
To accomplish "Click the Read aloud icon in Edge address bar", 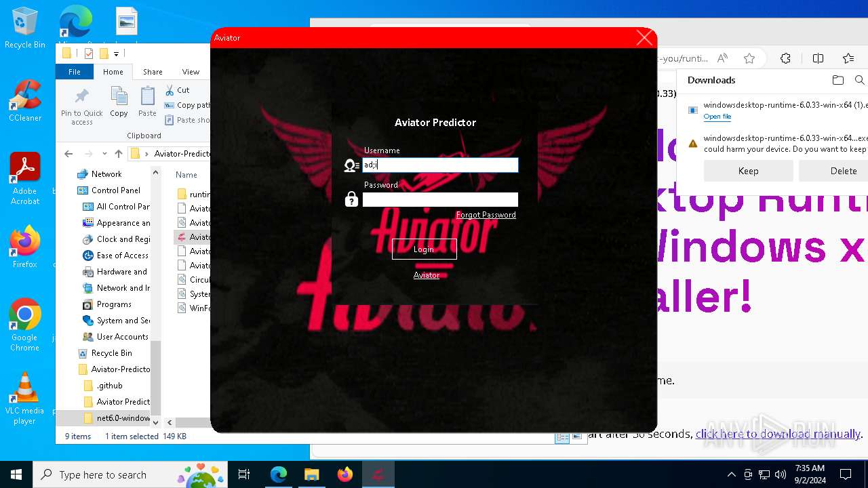I will pyautogui.click(x=723, y=58).
